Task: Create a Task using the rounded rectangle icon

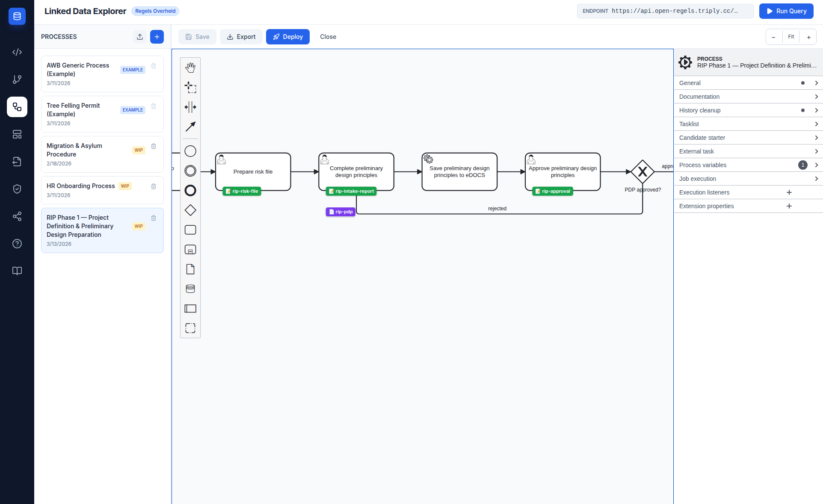Action: 190,230
